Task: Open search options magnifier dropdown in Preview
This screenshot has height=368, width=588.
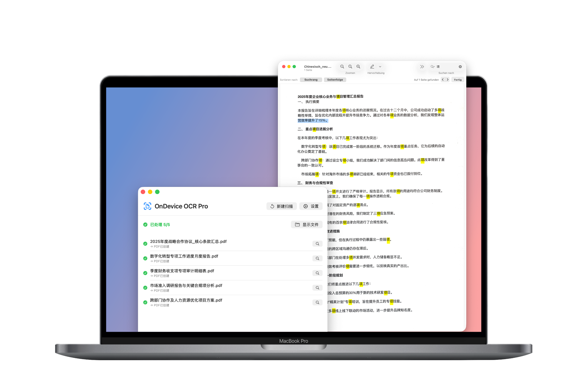Action: point(433,67)
